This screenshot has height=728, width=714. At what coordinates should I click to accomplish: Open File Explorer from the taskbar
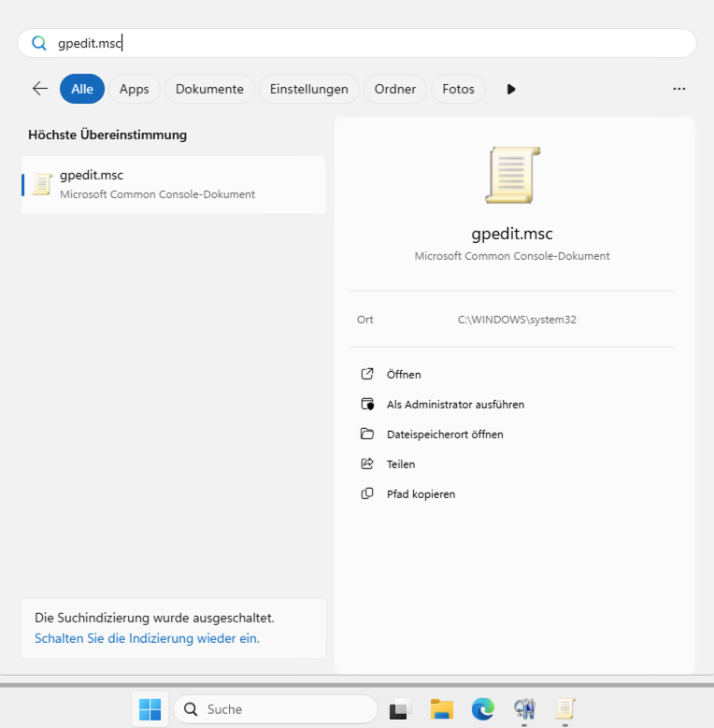click(441, 709)
